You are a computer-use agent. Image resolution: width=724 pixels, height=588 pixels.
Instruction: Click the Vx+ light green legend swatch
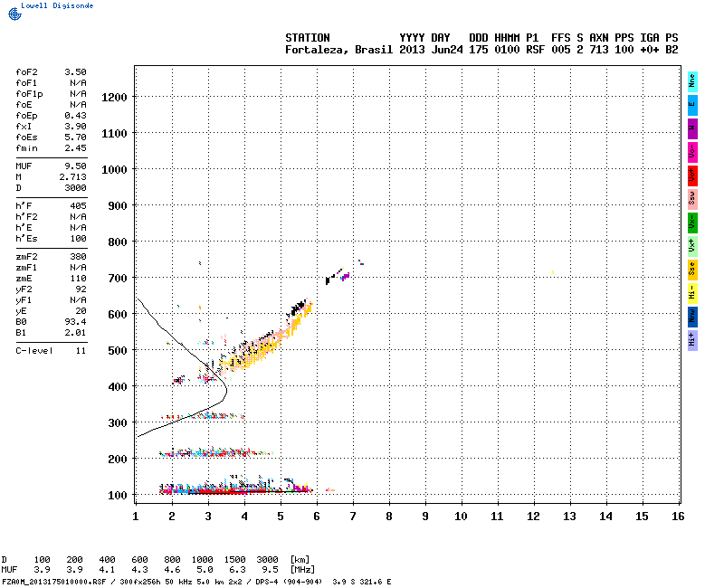click(692, 246)
